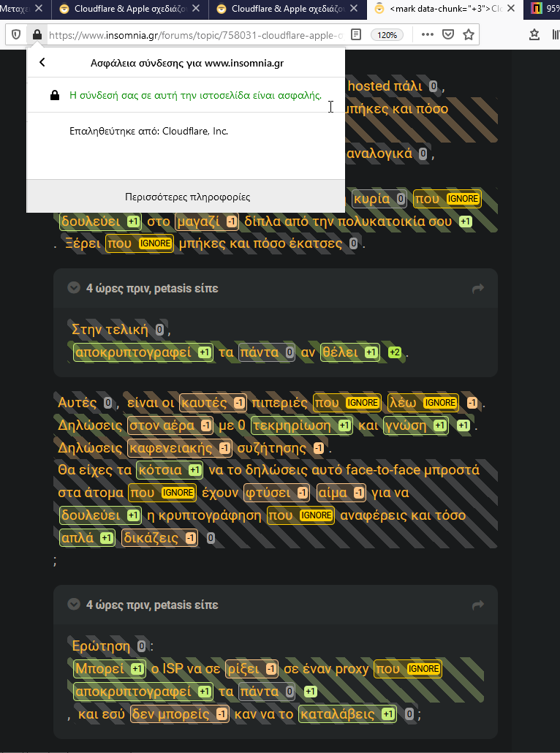Image resolution: width=560 pixels, height=753 pixels.
Task: Toggle reader view in the address bar
Action: click(x=356, y=34)
